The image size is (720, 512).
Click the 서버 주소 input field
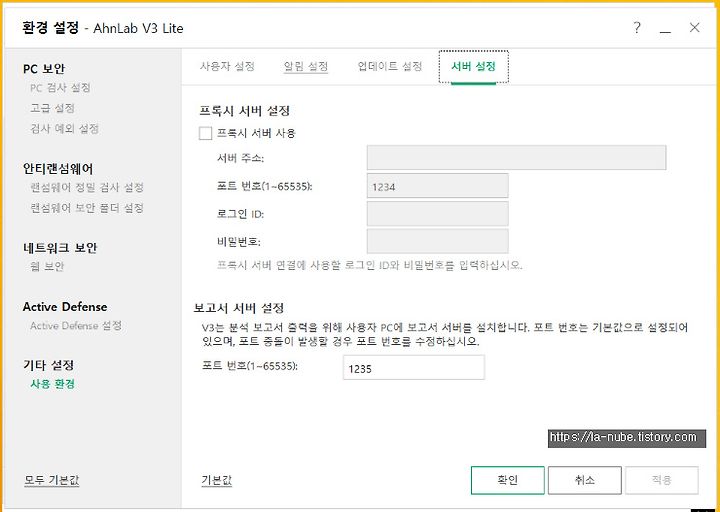(517, 158)
